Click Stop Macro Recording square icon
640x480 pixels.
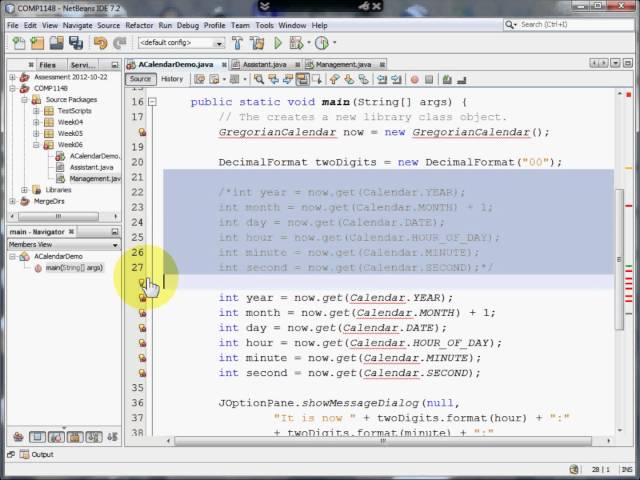(x=429, y=80)
